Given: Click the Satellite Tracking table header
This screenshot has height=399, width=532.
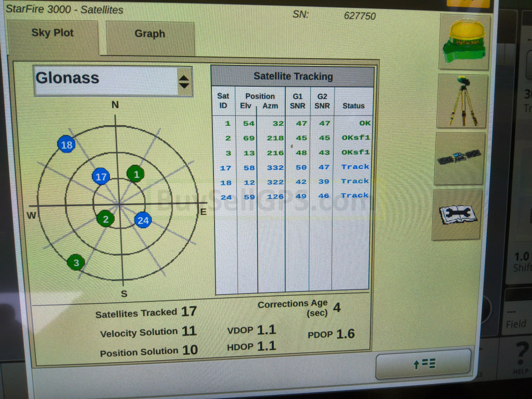Looking at the screenshot, I should tap(293, 76).
